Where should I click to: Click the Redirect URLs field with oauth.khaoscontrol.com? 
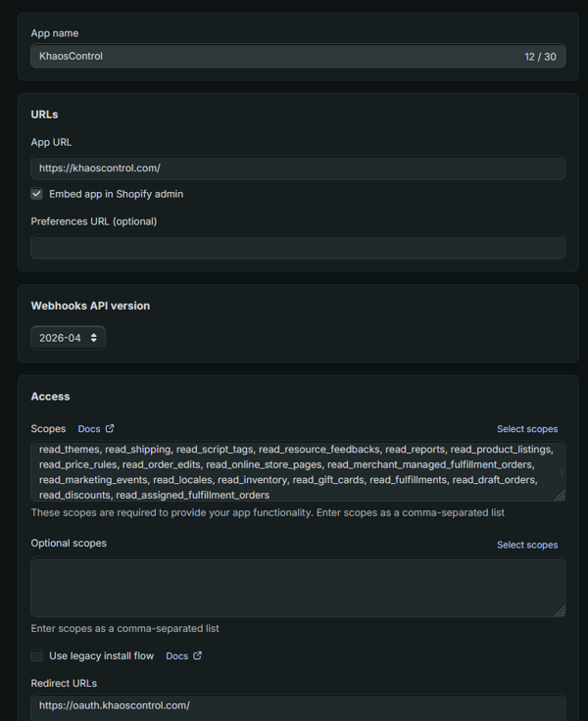pyautogui.click(x=298, y=707)
